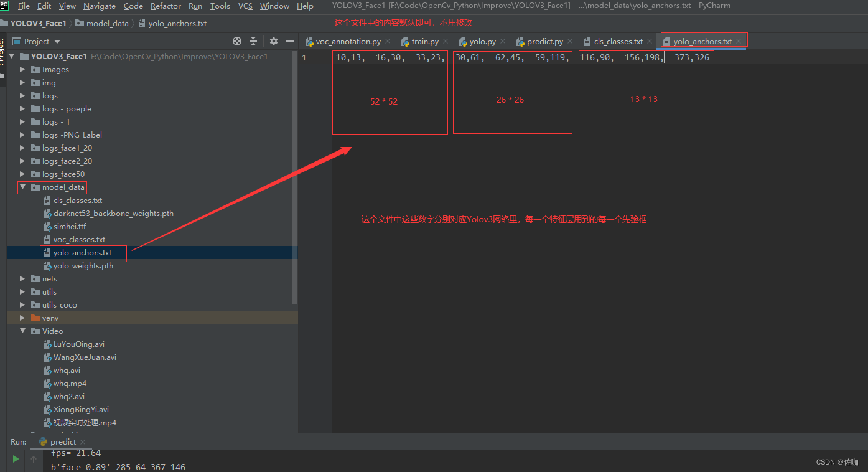Switch to cls_classes.txt tab
Screen dimensions: 868x472
(618, 42)
